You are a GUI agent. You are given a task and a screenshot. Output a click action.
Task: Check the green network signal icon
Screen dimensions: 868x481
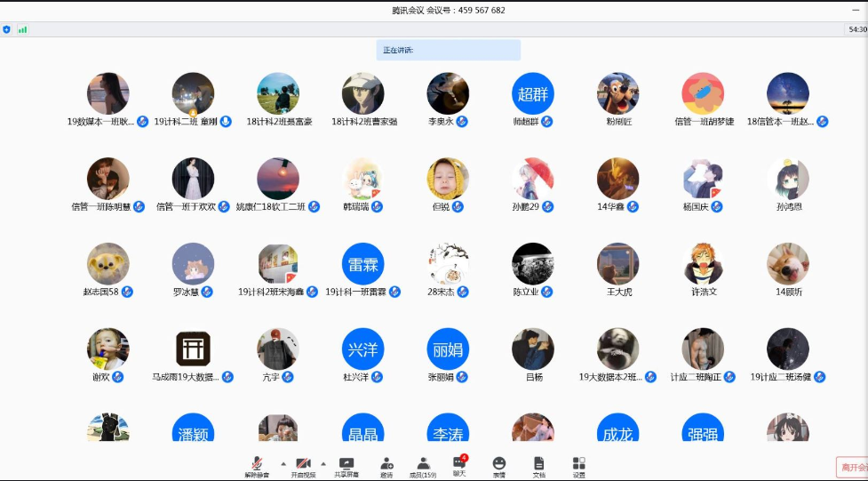[x=22, y=29]
